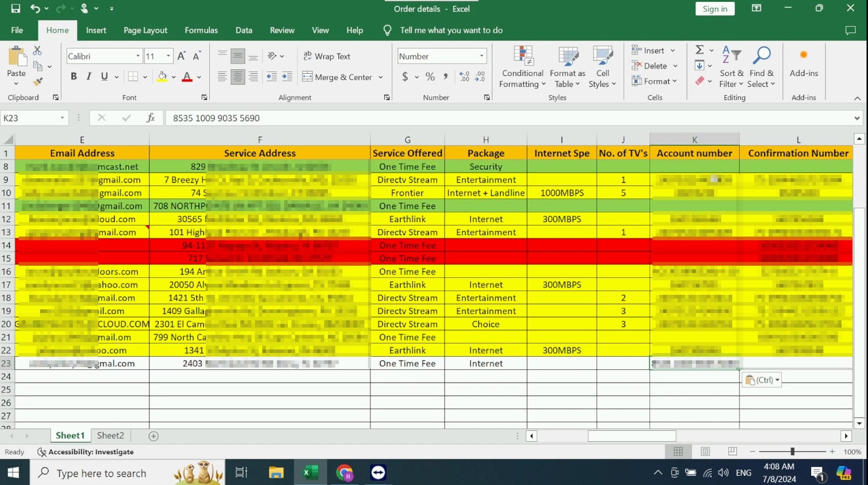Open the Comments pane icon
868x485 pixels.
coord(850,30)
